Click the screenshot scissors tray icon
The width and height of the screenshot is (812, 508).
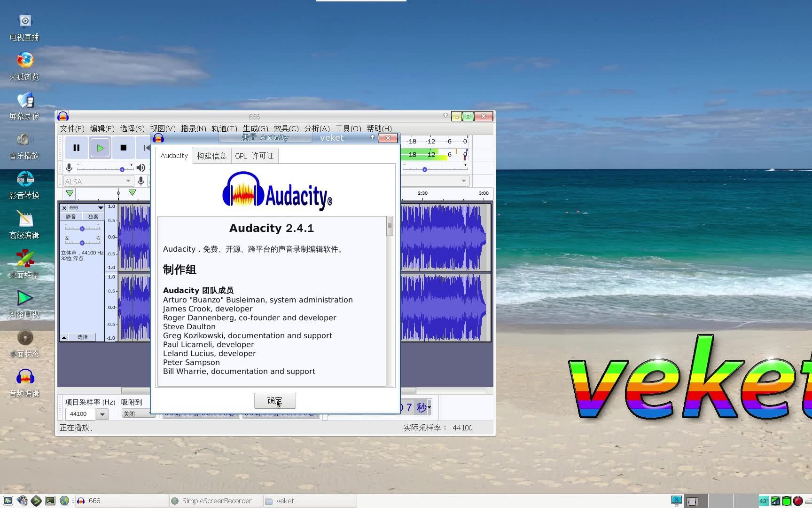point(677,501)
